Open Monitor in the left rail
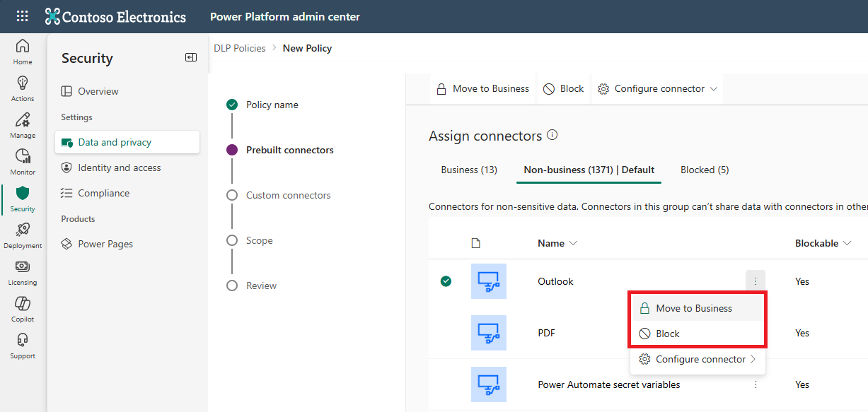The image size is (868, 412). [23, 163]
